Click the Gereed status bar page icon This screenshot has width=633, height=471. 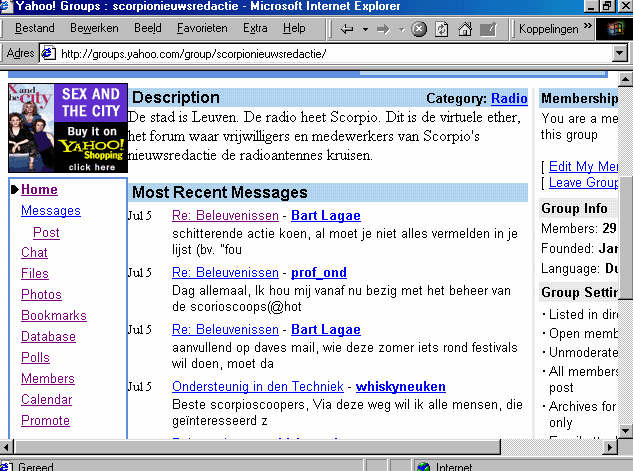coord(6,466)
